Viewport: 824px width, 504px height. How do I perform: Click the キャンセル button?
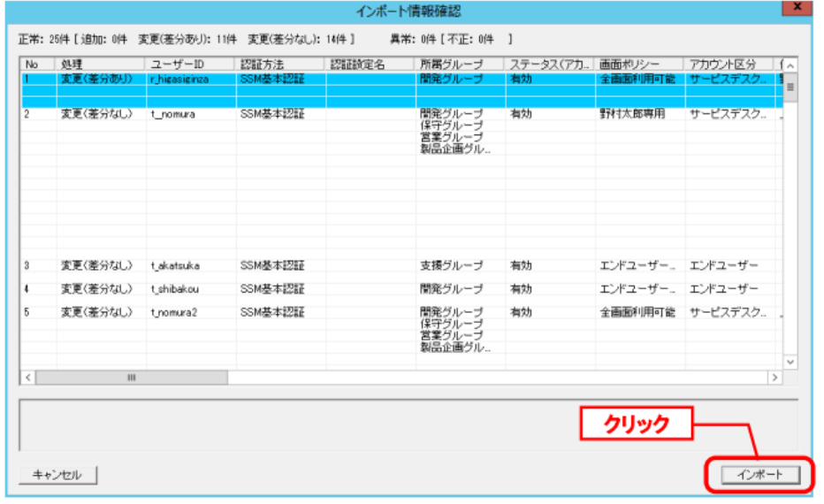57,475
